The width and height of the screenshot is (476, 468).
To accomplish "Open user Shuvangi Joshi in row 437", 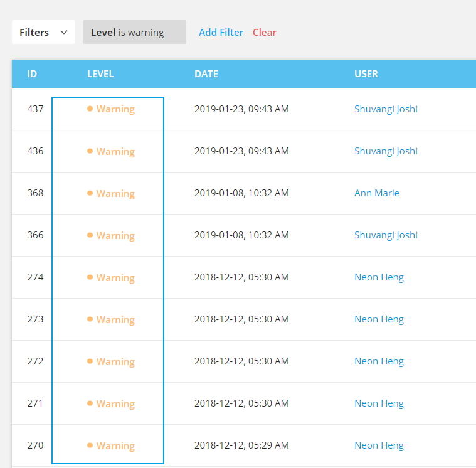I will (x=386, y=109).
